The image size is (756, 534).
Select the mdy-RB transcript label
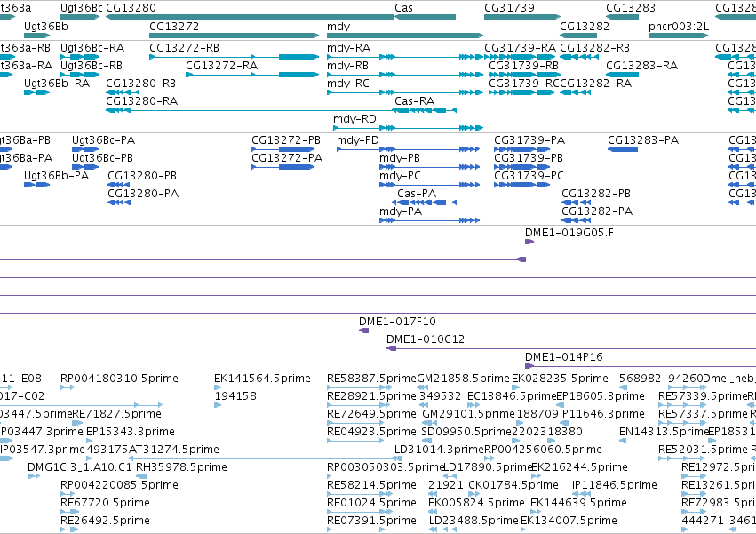(347, 66)
